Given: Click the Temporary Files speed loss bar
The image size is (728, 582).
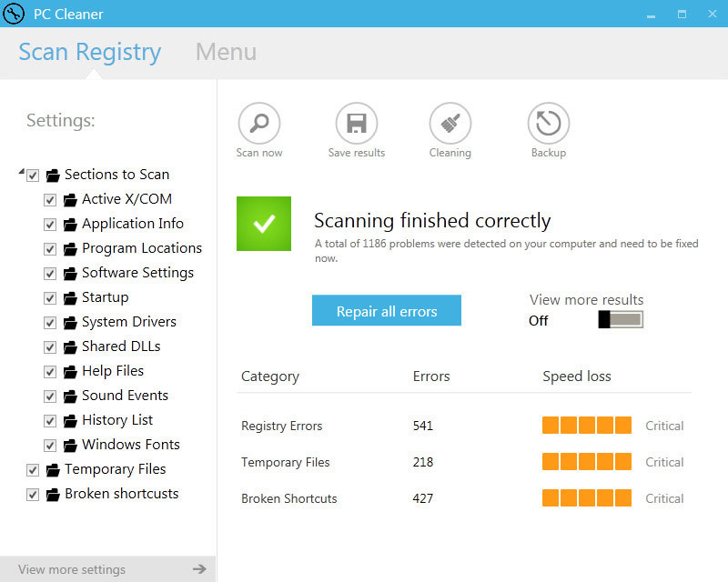Looking at the screenshot, I should click(587, 461).
